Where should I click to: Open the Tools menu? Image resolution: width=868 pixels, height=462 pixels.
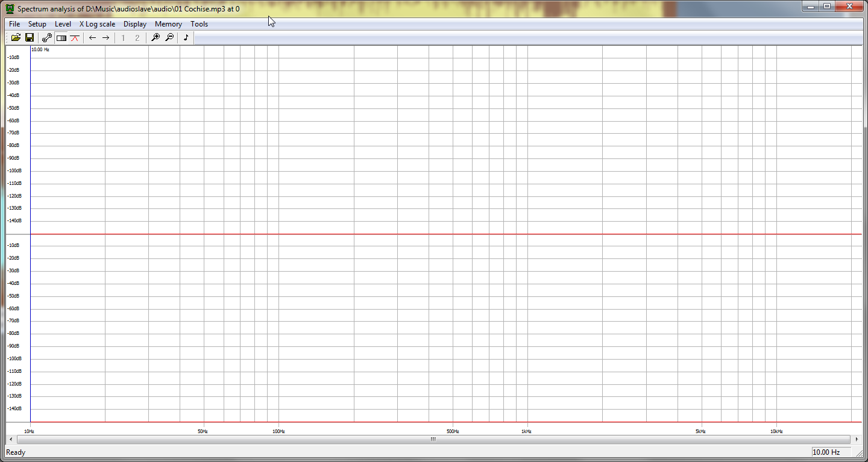(x=199, y=24)
